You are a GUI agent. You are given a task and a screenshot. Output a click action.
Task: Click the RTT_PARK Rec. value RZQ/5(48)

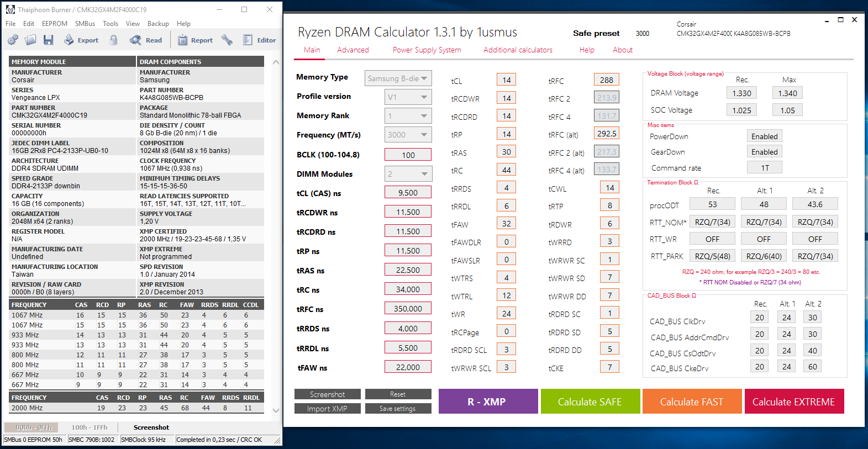(x=713, y=256)
